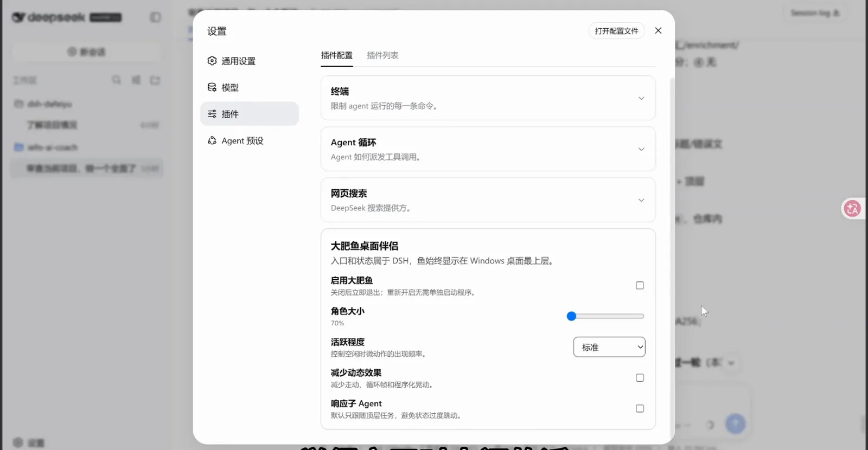Click the new folder icon in background sidebar header
The width and height of the screenshot is (868, 450).
155,80
